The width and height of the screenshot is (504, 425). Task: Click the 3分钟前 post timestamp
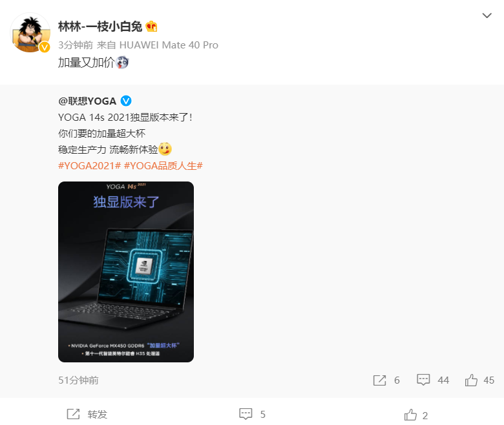coord(76,45)
